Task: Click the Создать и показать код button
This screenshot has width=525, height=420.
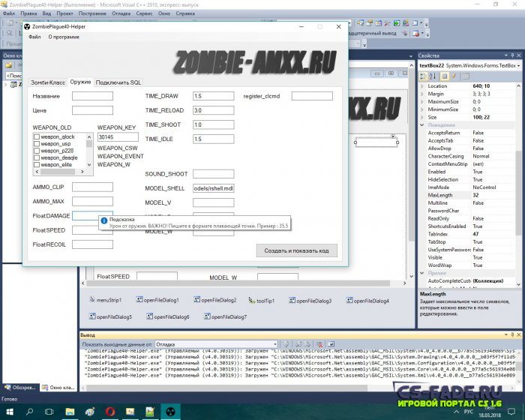Action: (297, 250)
